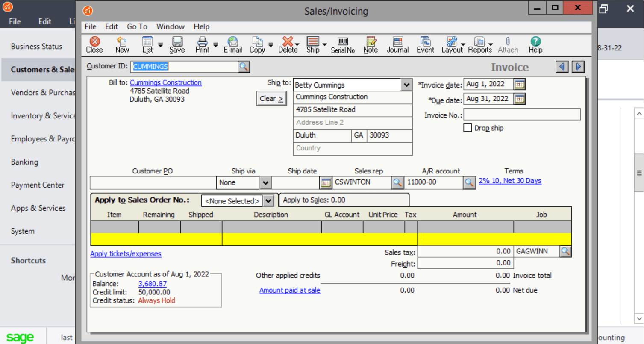644x344 pixels.
Task: Open the Ship date calendar picker
Action: tap(326, 182)
